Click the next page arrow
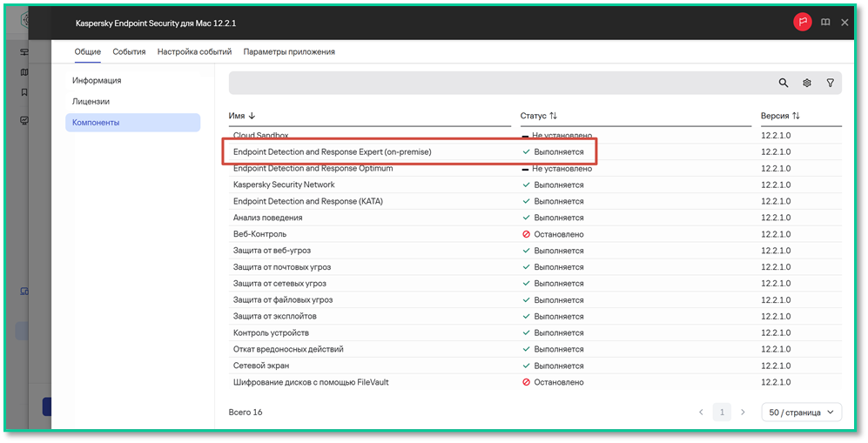The image size is (868, 443). pyautogui.click(x=743, y=412)
